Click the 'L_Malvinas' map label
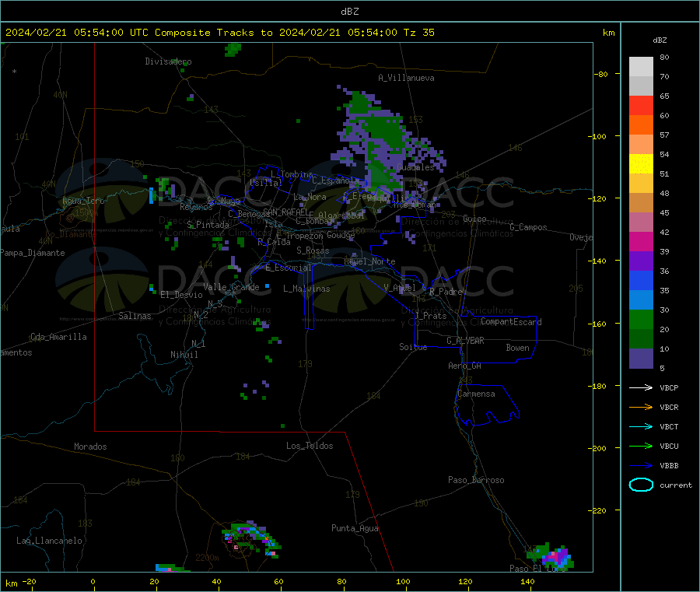This screenshot has height=592, width=700. coord(306,289)
